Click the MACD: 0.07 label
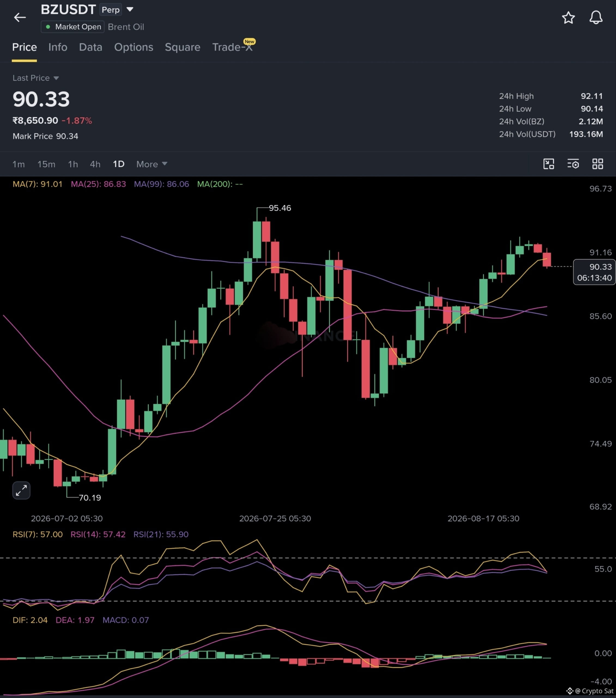 (126, 620)
